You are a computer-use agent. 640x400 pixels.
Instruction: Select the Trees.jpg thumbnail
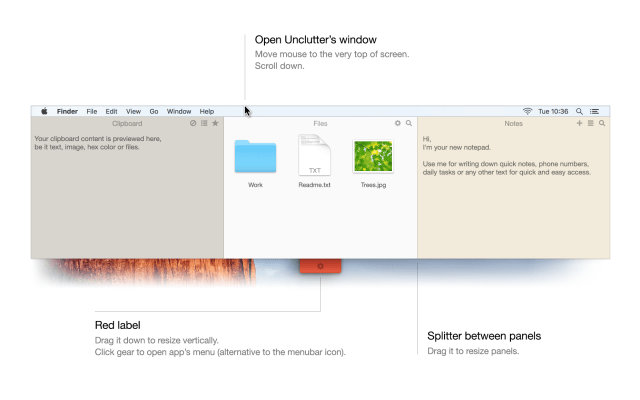click(x=373, y=156)
